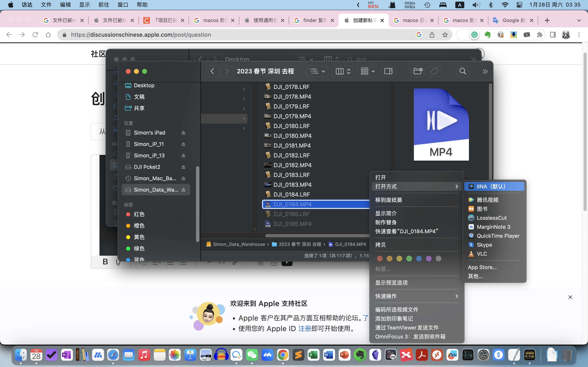The image size is (588, 367).
Task: Open Control Center in menu bar
Action: (x=519, y=5)
